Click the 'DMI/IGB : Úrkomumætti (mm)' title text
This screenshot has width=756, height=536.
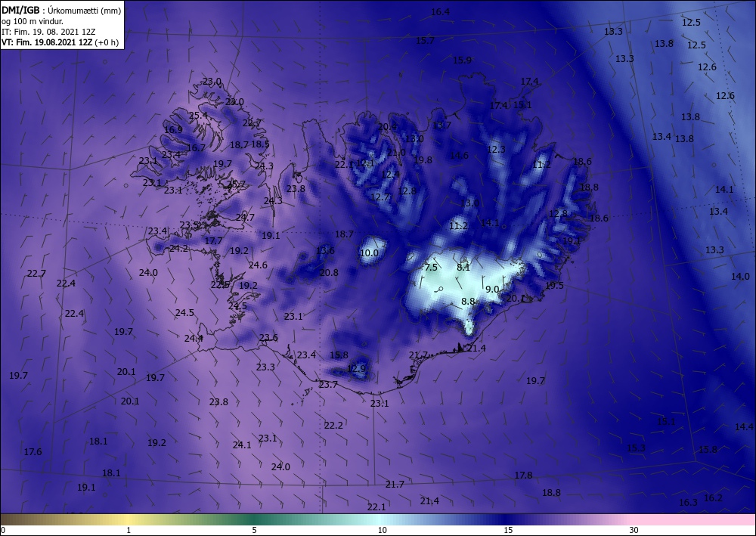click(x=62, y=10)
